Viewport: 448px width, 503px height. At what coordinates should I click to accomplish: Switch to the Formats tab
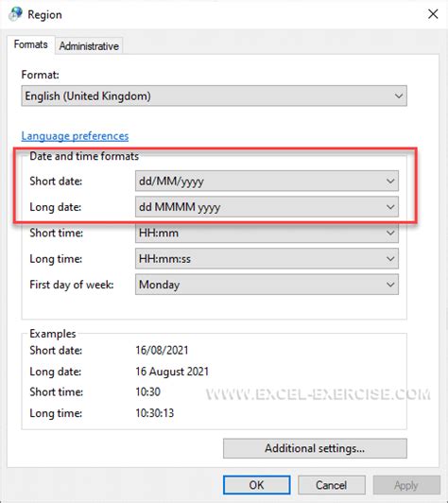click(x=31, y=44)
